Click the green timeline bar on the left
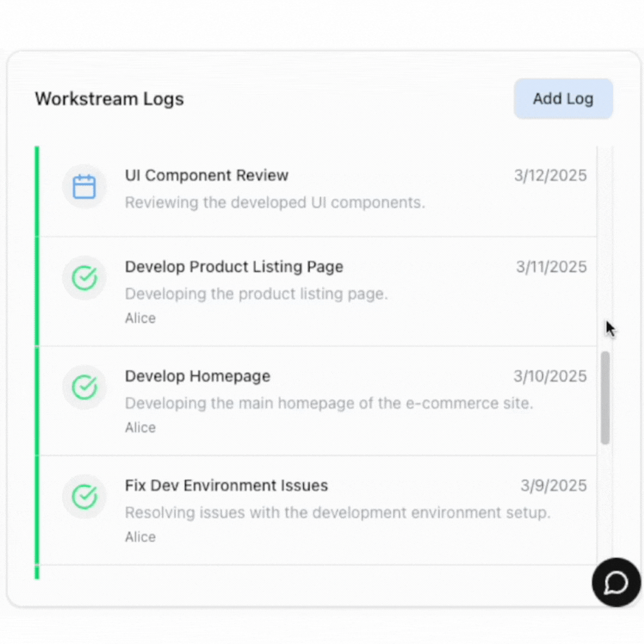 (x=37, y=358)
